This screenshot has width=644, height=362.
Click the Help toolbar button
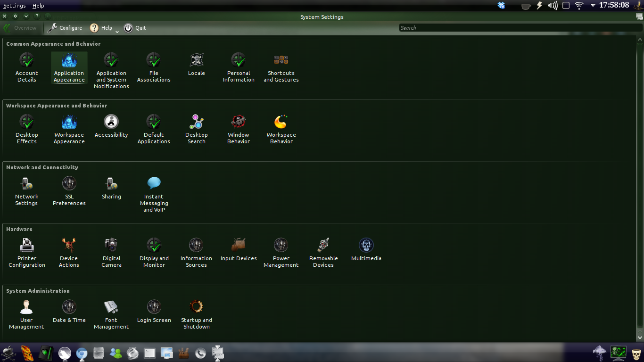[x=101, y=28]
